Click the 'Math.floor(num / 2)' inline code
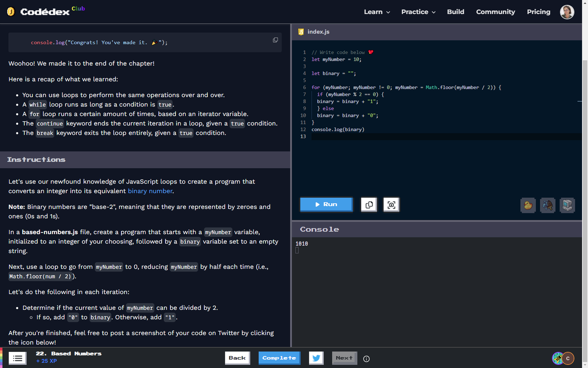This screenshot has height=368, width=588. pos(41,276)
